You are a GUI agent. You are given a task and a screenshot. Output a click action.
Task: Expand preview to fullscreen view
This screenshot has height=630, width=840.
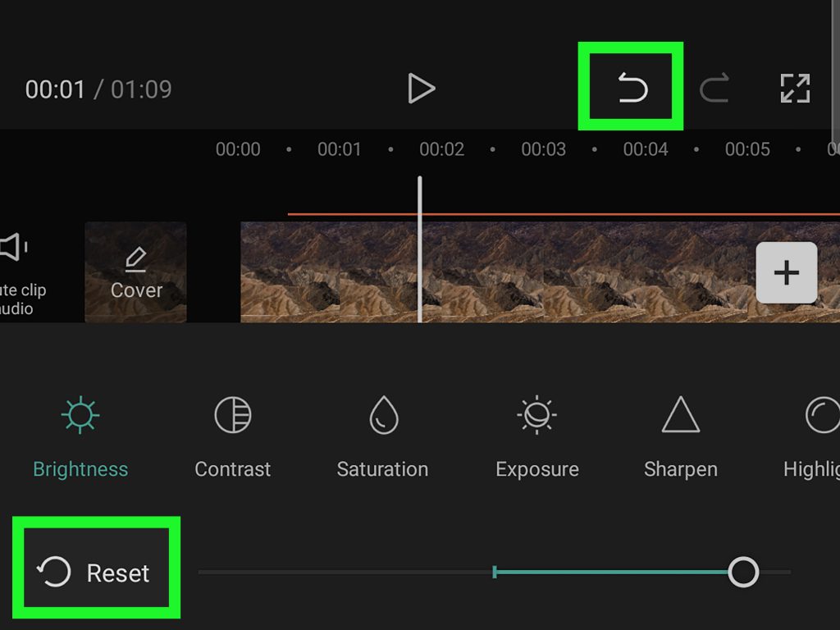(792, 89)
